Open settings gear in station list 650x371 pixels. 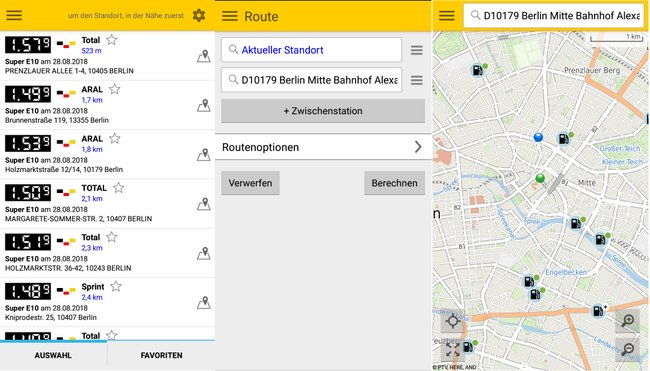(199, 15)
